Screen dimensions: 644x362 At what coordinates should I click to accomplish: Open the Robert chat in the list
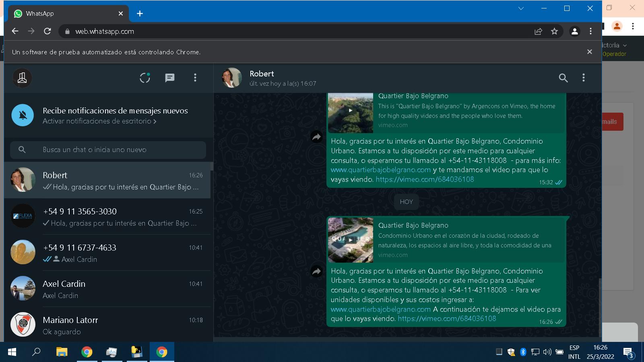pos(107,180)
